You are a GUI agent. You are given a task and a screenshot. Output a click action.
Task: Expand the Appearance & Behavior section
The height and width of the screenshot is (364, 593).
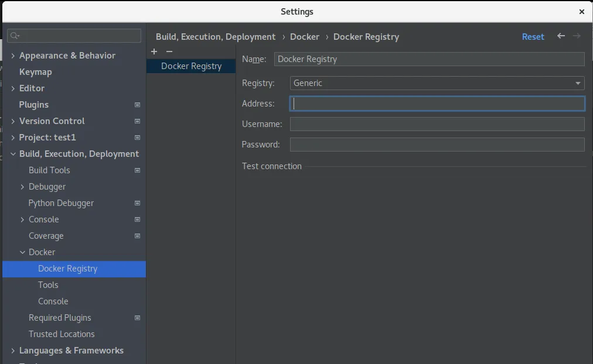(13, 56)
